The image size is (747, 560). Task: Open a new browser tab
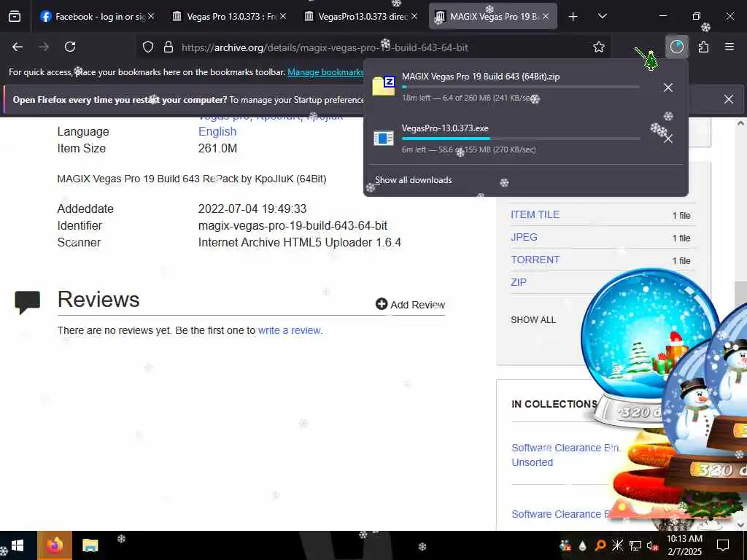(573, 17)
